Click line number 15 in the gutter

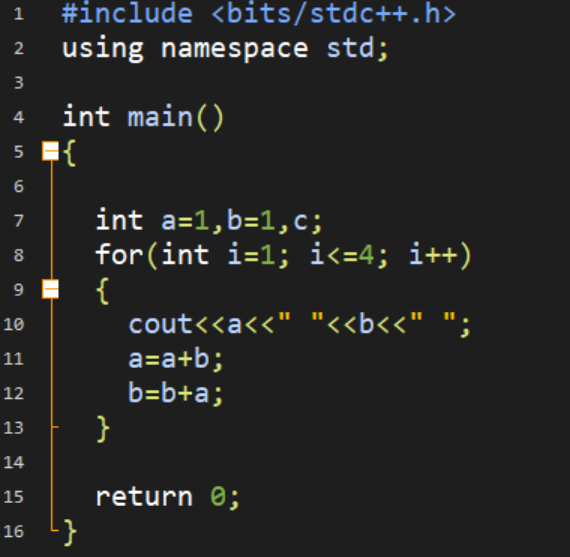coord(14,497)
